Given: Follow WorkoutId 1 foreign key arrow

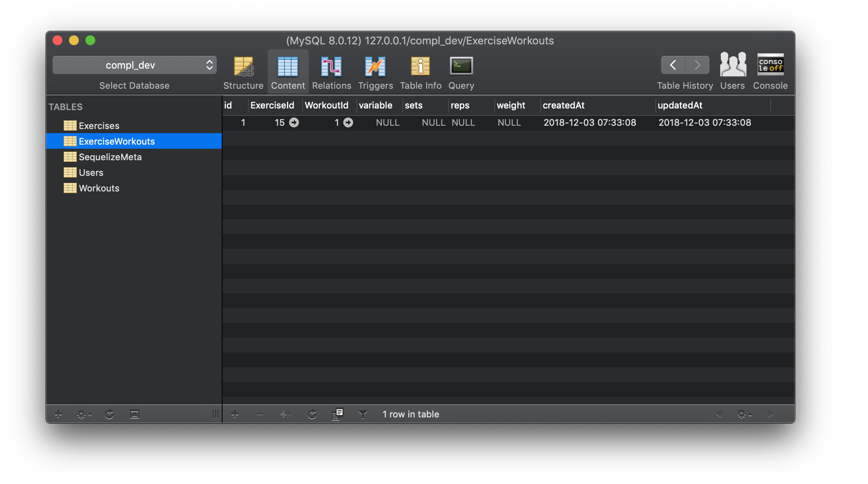Looking at the screenshot, I should point(348,122).
